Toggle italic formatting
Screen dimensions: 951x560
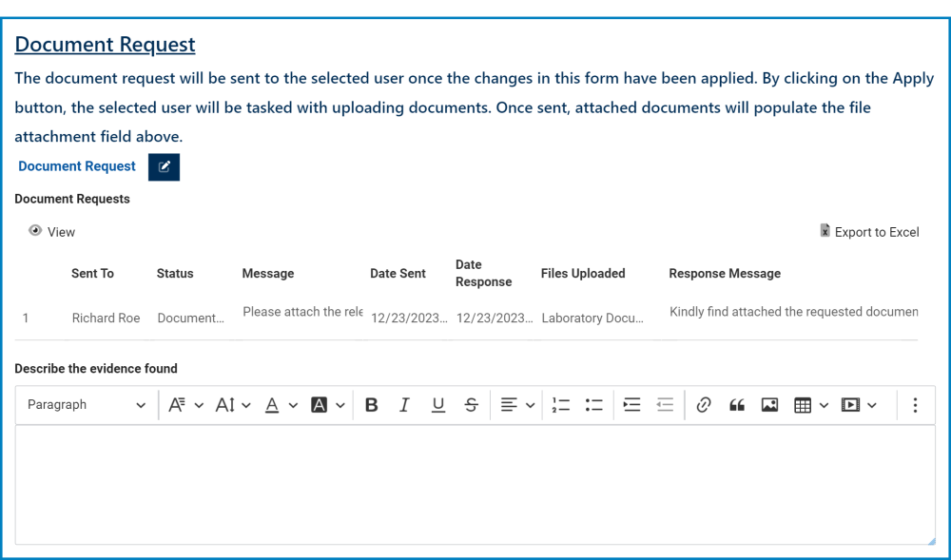(x=404, y=405)
